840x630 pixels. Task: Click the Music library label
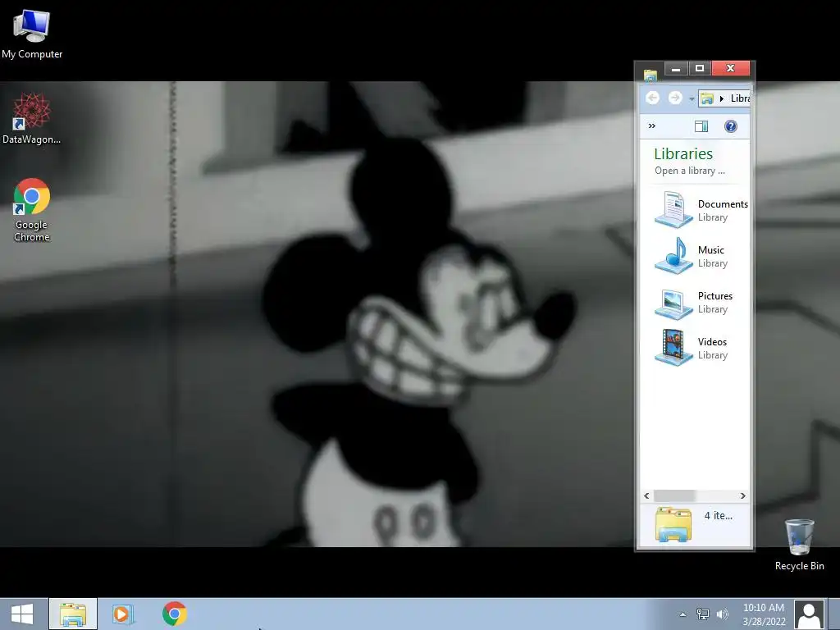tap(711, 250)
